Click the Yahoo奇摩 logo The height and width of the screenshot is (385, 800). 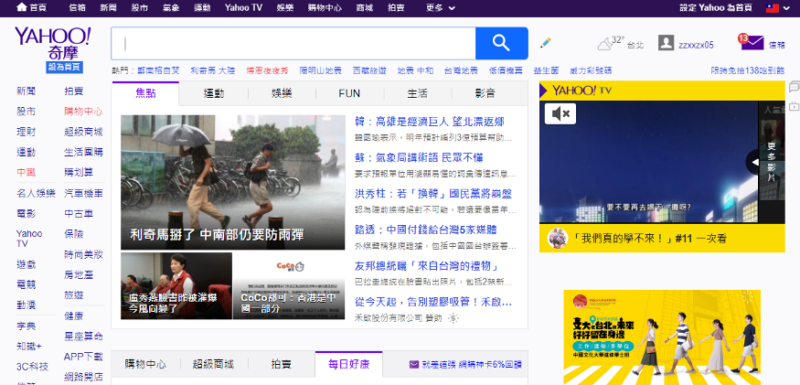pos(53,43)
